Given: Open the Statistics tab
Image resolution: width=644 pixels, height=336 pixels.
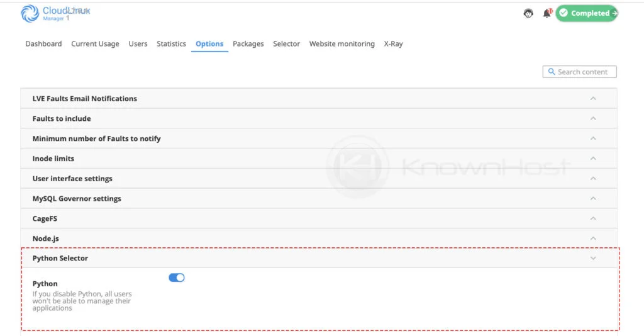Looking at the screenshot, I should [171, 43].
